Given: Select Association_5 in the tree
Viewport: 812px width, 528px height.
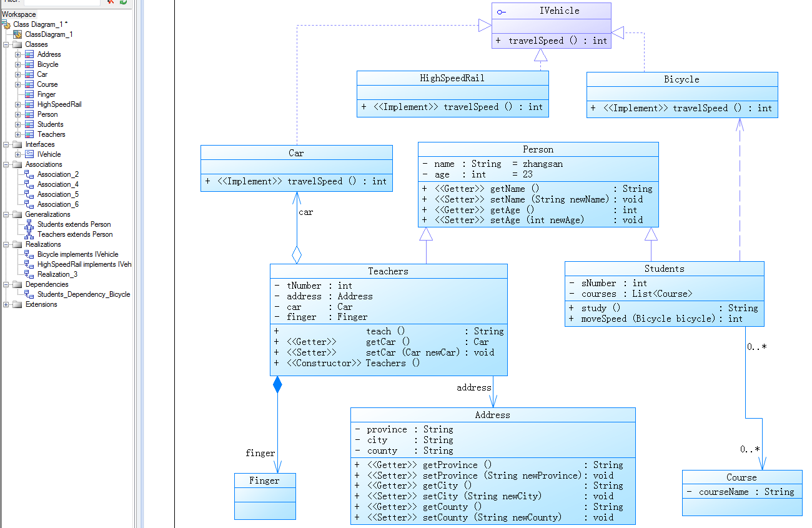Looking at the screenshot, I should (x=57, y=194).
